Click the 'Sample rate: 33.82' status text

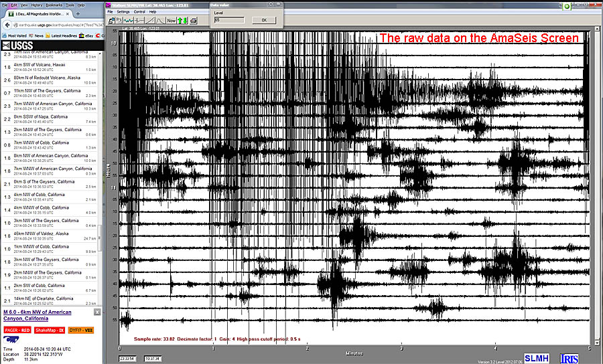154,339
